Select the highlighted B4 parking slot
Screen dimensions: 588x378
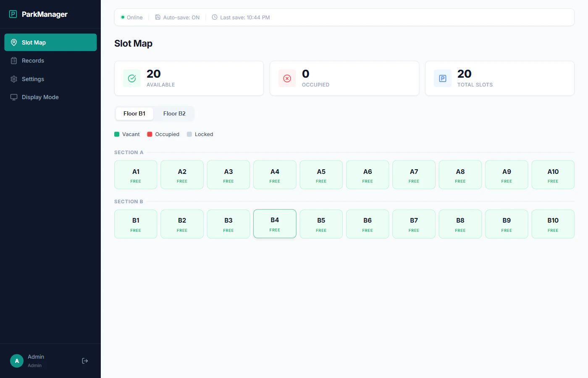(275, 223)
